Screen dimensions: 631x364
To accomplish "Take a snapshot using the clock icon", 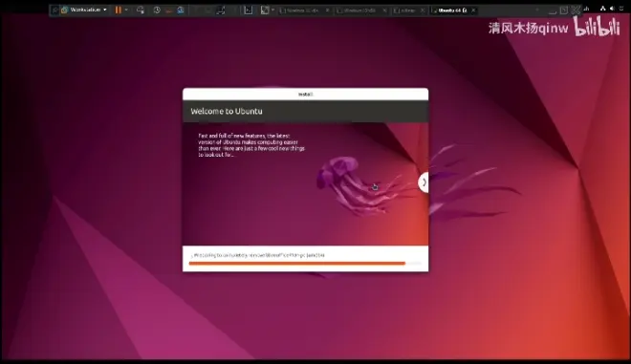I will (x=157, y=11).
